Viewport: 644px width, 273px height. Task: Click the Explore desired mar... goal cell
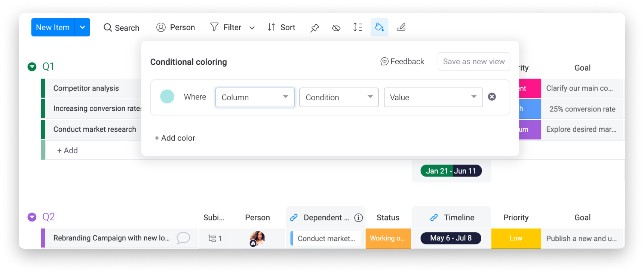tap(583, 129)
